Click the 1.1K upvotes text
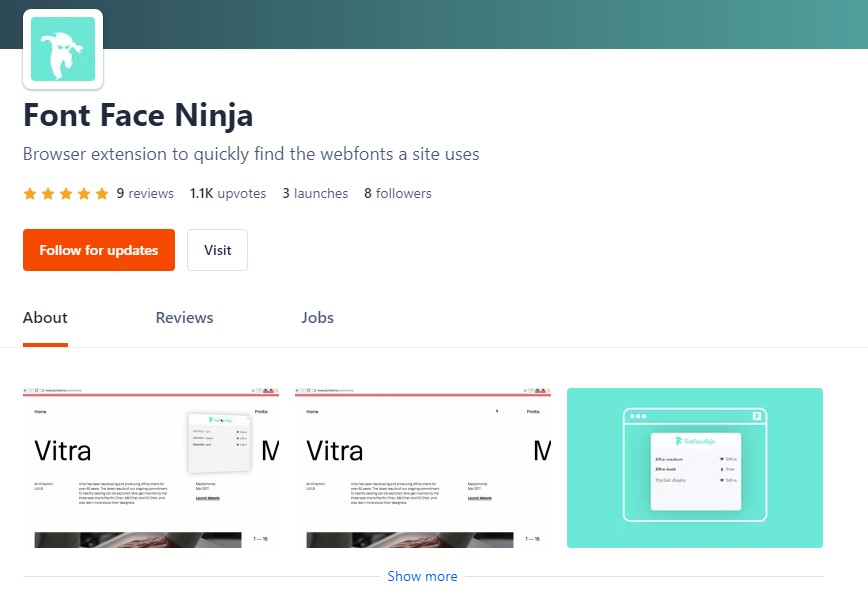Viewport: 868px width, 613px height. coord(228,193)
